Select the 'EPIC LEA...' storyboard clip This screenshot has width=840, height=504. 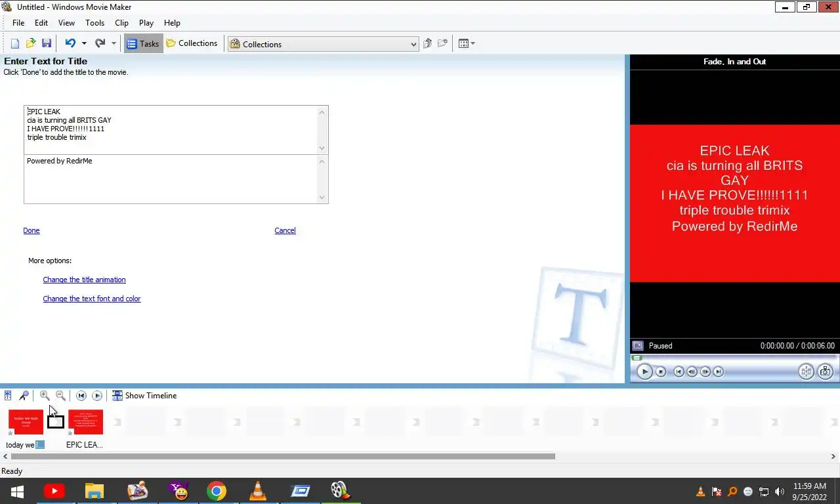(85, 422)
